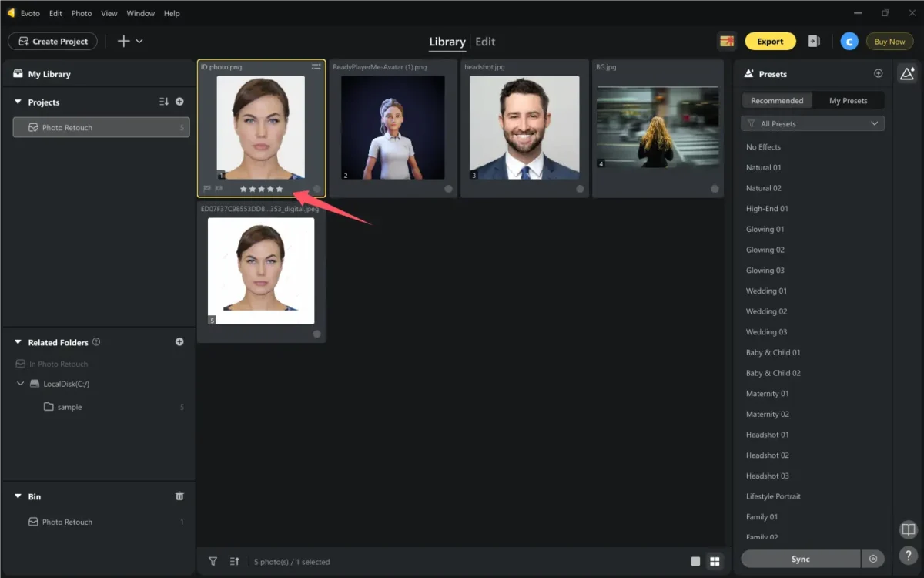Switch to grid view layout
Image resolution: width=924 pixels, height=578 pixels.
tap(715, 562)
